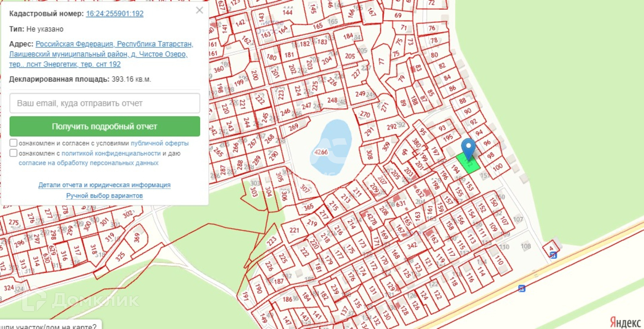
Task: Select the green highlighted parcel on the map
Action: click(x=468, y=163)
